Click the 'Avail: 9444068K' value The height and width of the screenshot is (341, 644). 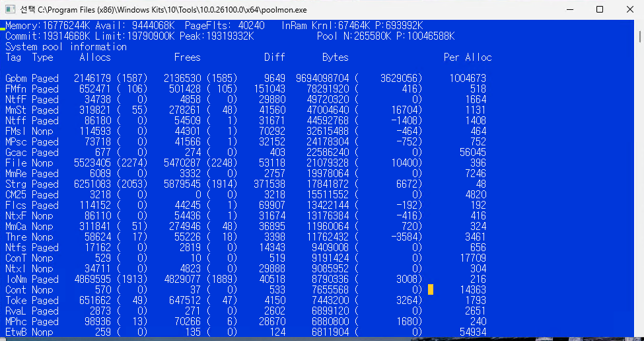point(136,26)
